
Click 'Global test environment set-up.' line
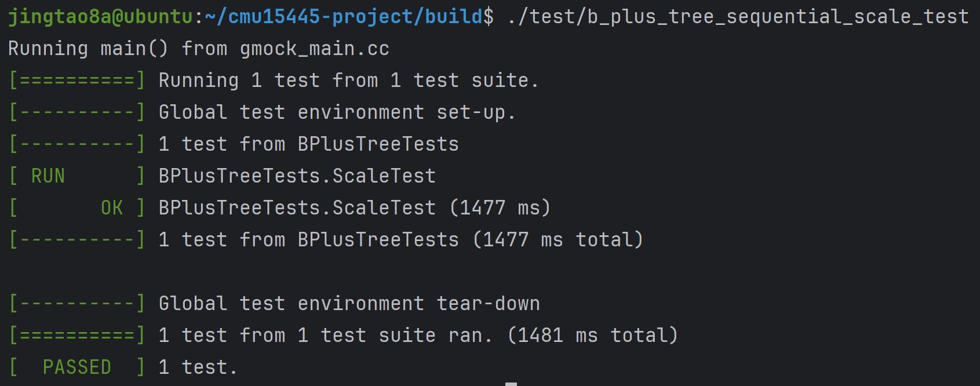click(x=337, y=112)
